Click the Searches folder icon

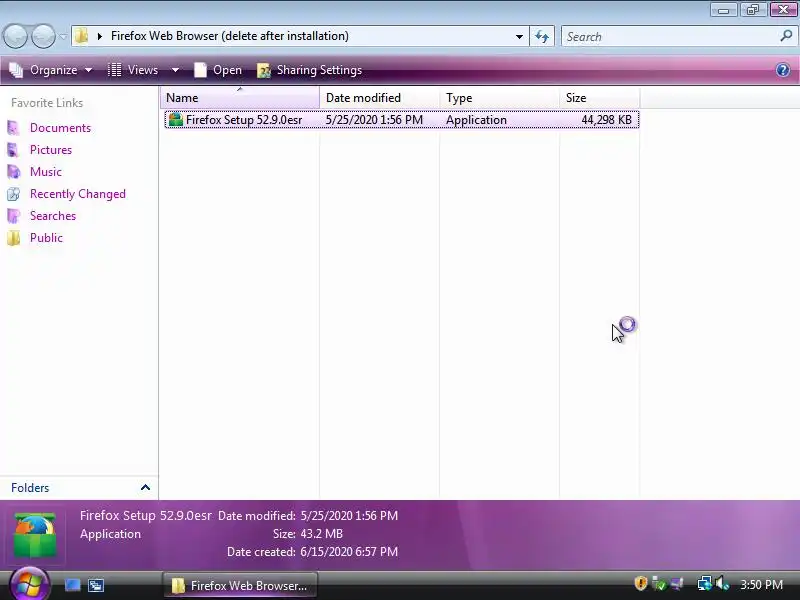14,216
